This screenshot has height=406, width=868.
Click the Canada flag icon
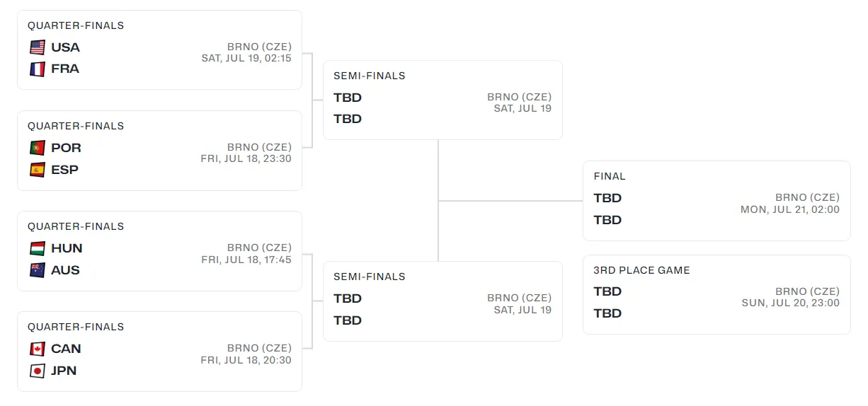tap(38, 349)
